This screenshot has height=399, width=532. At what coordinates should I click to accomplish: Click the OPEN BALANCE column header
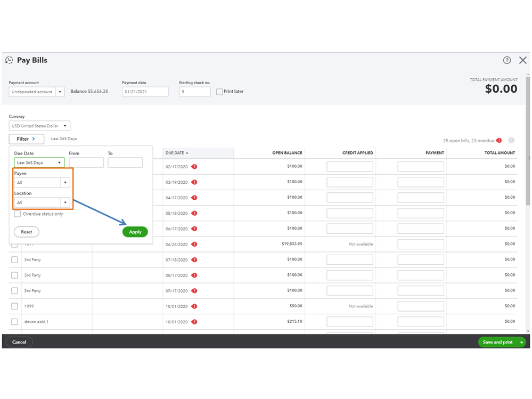tap(287, 153)
